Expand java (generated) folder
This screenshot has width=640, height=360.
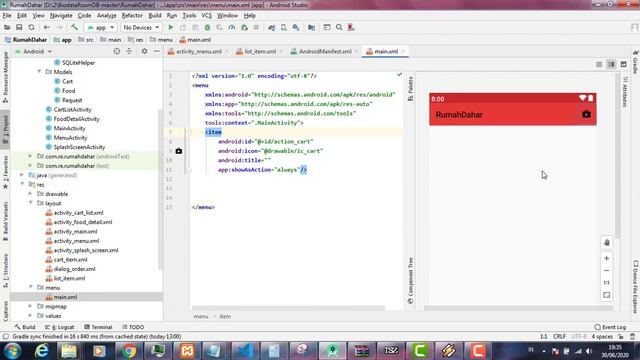pyautogui.click(x=22, y=175)
